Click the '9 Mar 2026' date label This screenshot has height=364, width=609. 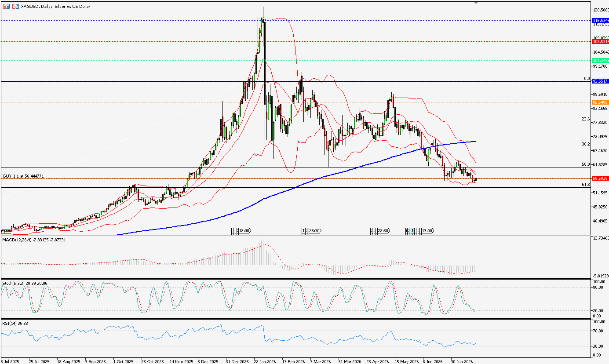[321, 361]
